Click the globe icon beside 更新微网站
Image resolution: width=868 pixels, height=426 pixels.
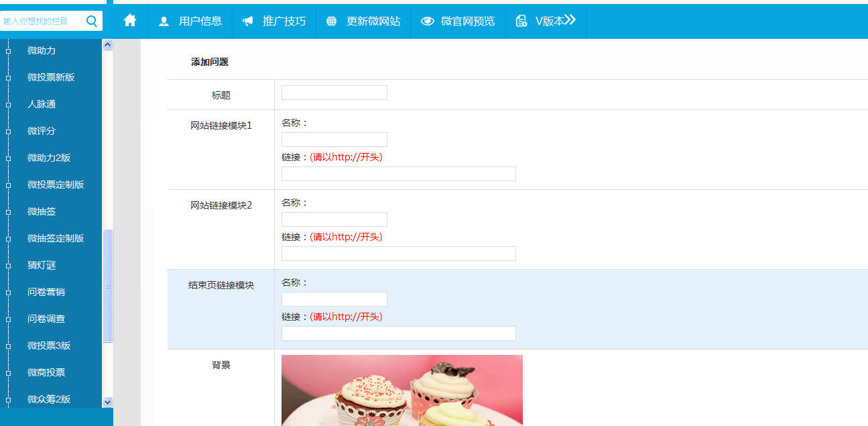pyautogui.click(x=331, y=21)
